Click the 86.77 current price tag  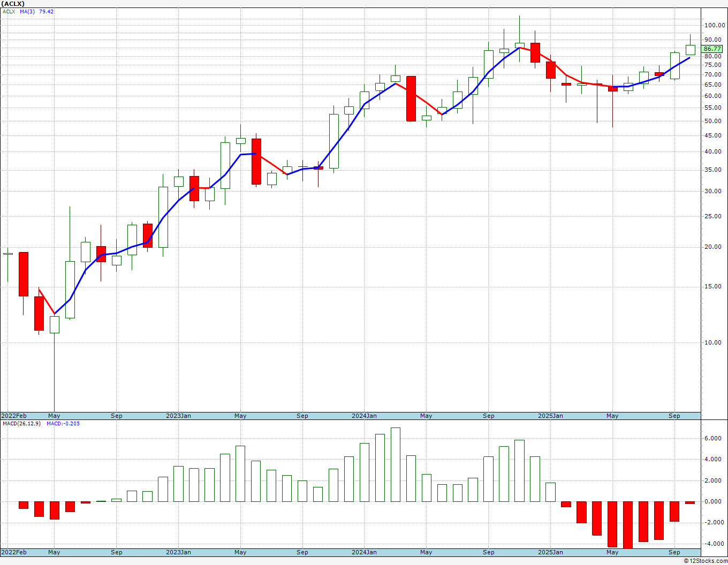coord(712,49)
